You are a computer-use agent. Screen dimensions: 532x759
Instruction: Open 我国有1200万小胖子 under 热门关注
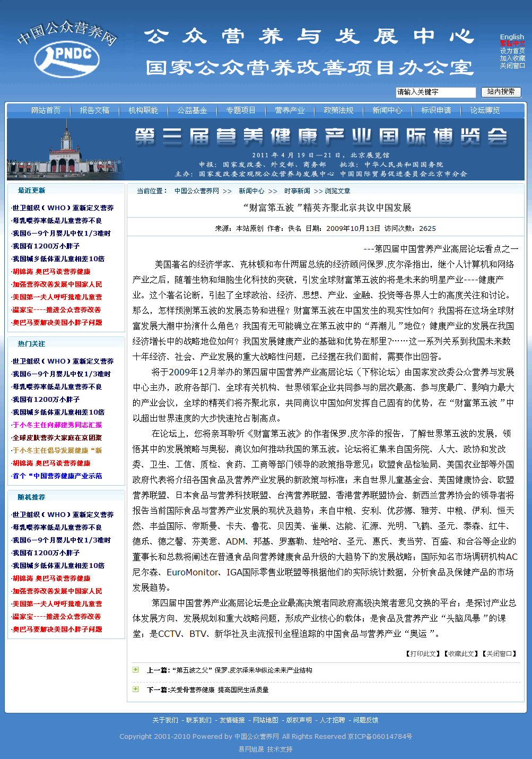[46, 400]
